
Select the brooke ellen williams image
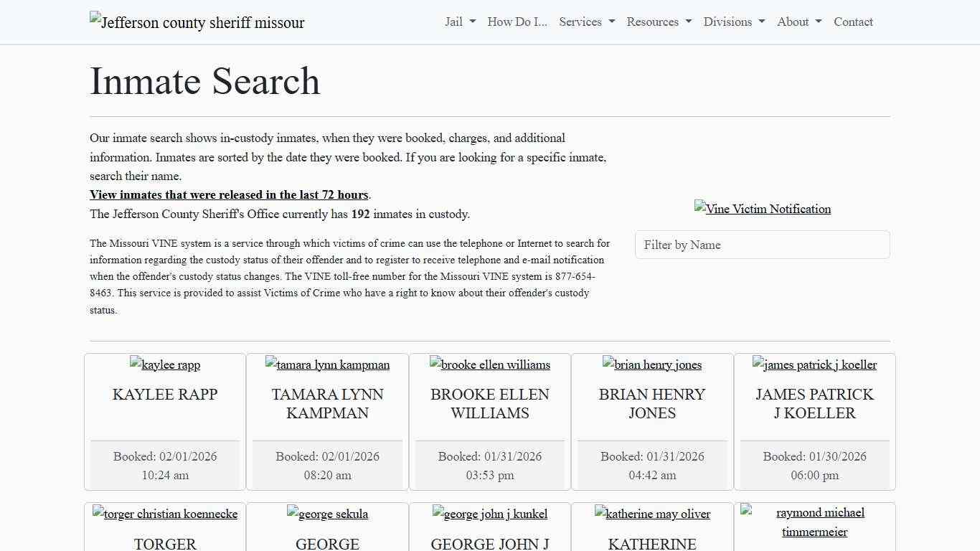(490, 364)
